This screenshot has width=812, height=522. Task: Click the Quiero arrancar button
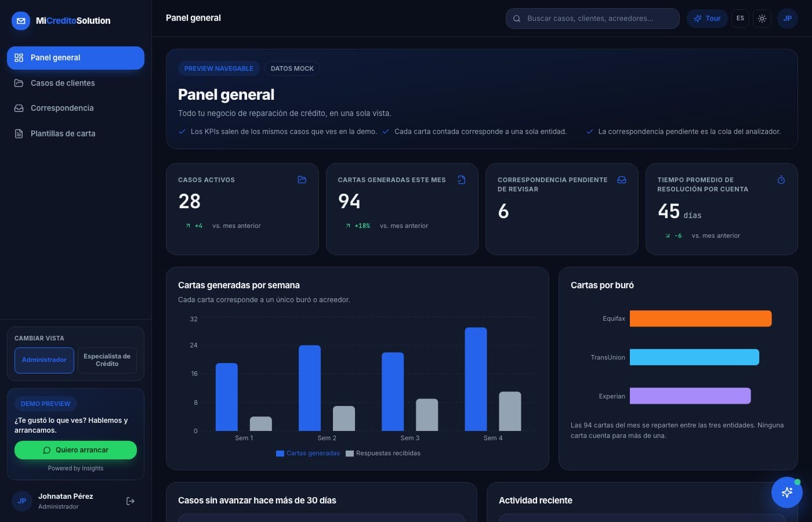pos(75,450)
